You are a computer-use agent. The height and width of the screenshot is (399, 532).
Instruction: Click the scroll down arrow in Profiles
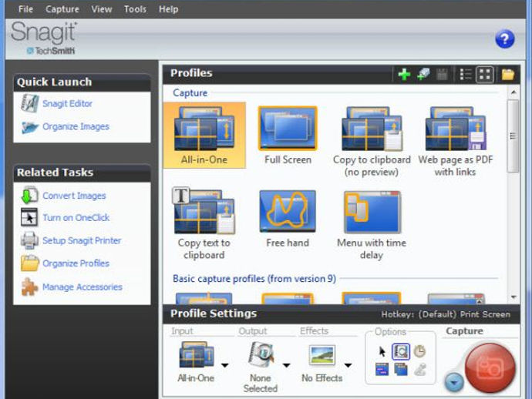click(x=513, y=297)
